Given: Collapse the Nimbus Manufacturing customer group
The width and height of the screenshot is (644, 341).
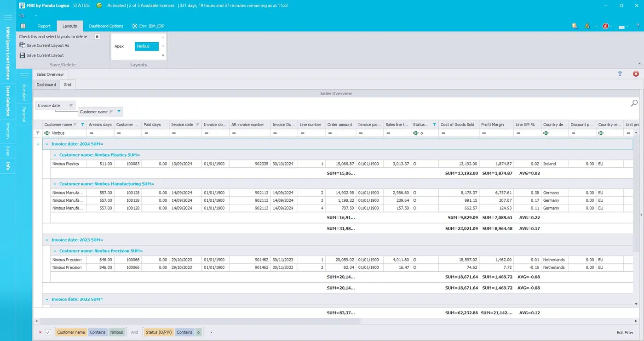Looking at the screenshot, I should pyautogui.click(x=55, y=184).
